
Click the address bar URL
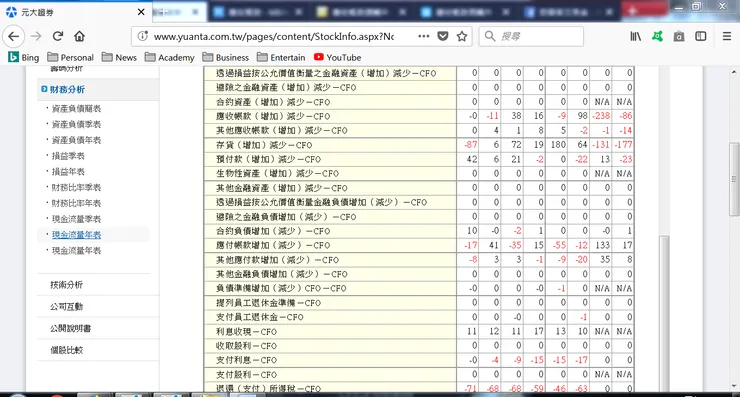274,36
